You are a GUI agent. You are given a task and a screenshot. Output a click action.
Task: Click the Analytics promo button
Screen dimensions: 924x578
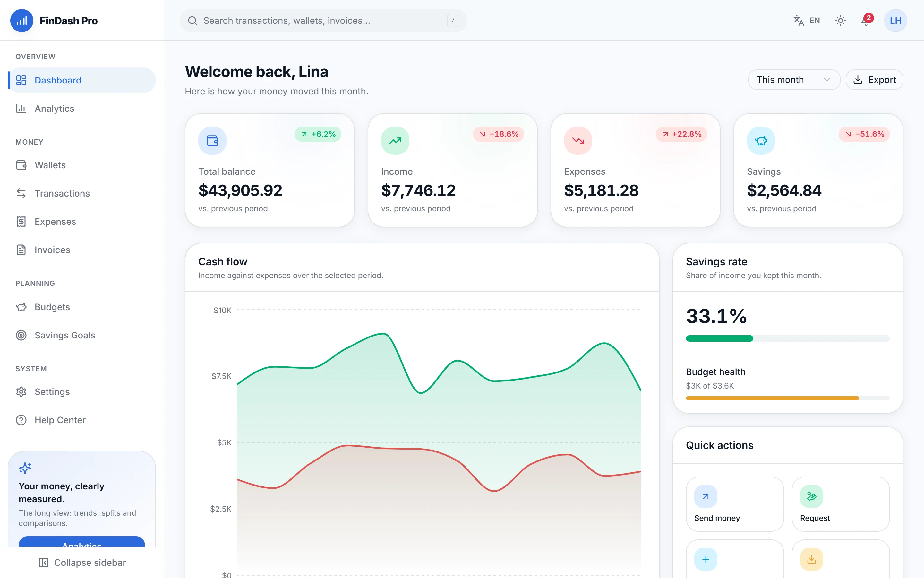click(82, 542)
